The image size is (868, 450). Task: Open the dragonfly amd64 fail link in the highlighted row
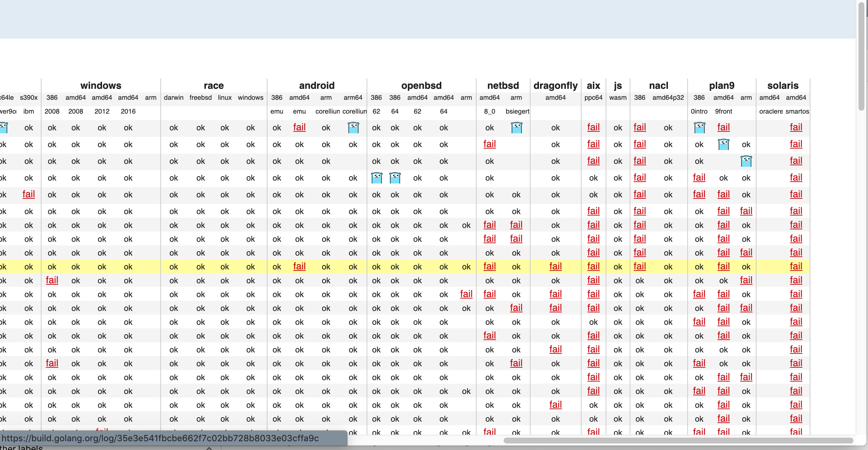pos(556,267)
